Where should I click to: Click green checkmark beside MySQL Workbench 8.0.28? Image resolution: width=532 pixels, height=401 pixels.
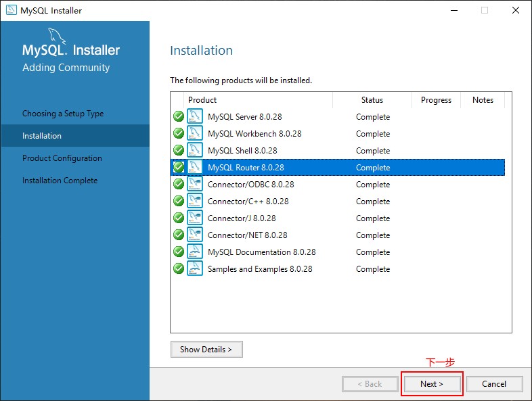[179, 133]
